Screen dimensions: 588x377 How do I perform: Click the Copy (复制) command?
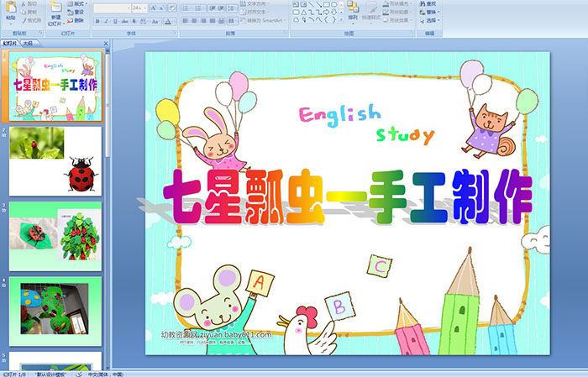tap(29, 13)
